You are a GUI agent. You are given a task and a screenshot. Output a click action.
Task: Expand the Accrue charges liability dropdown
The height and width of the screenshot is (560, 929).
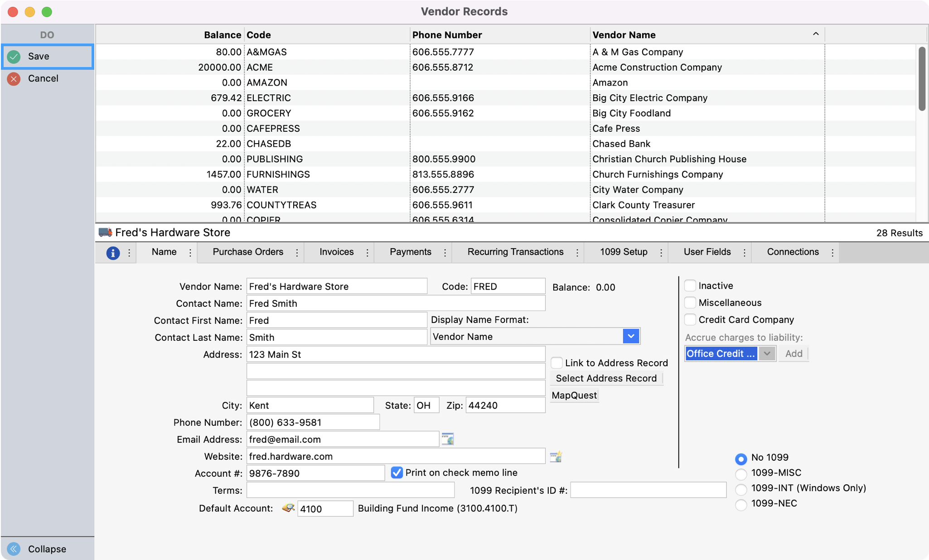tap(767, 353)
